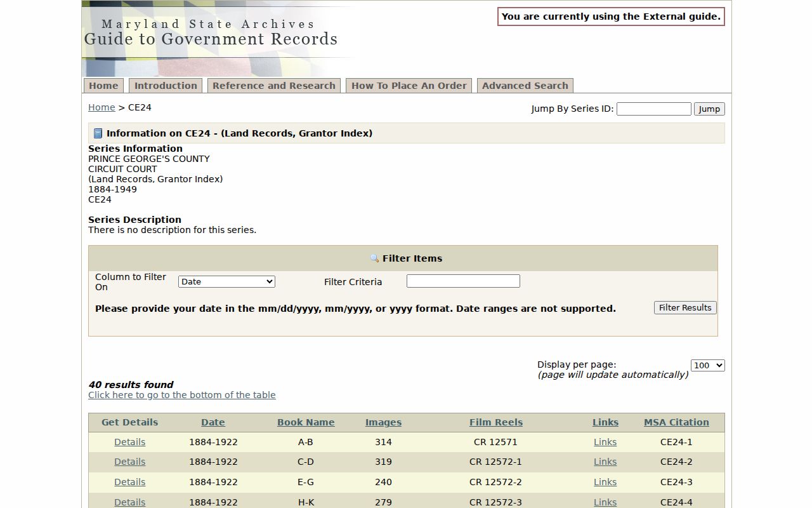Click the E-G book name cell
The image size is (812, 508).
(306, 482)
